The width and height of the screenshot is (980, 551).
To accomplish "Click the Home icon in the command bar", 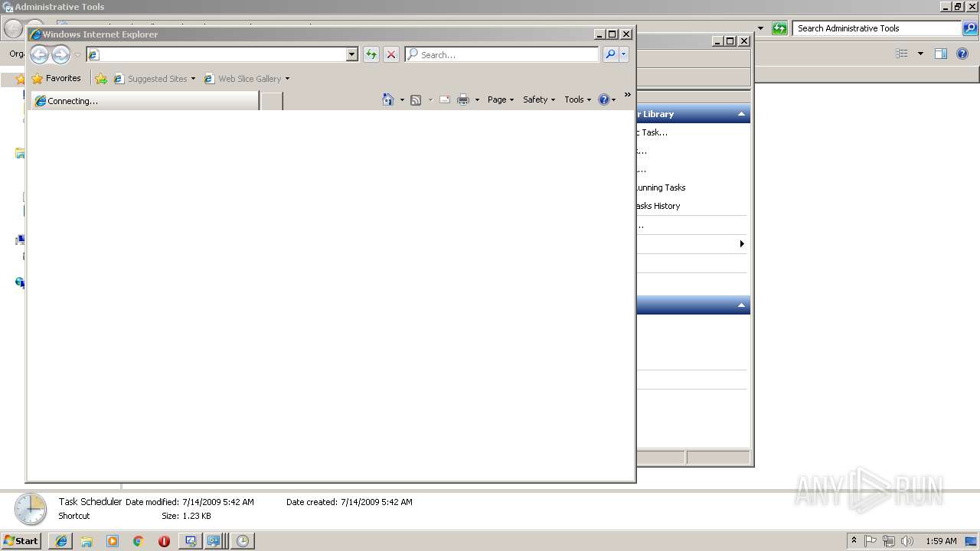I will 388,99.
